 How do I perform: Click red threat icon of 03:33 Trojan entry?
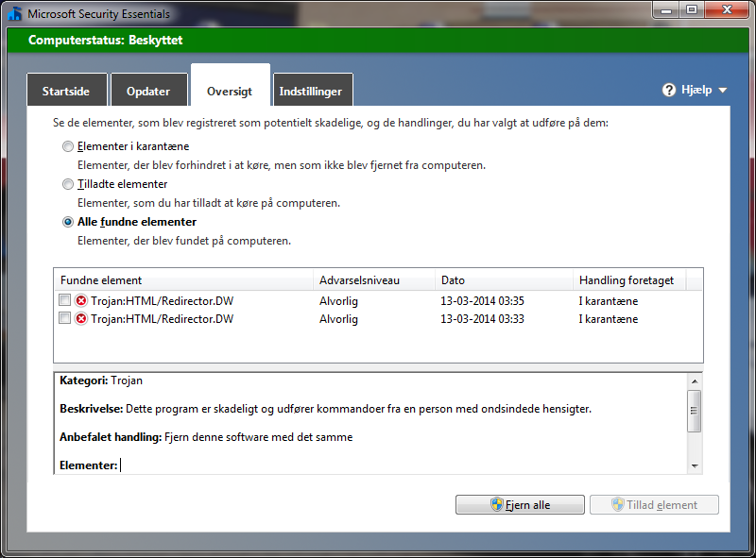80,319
